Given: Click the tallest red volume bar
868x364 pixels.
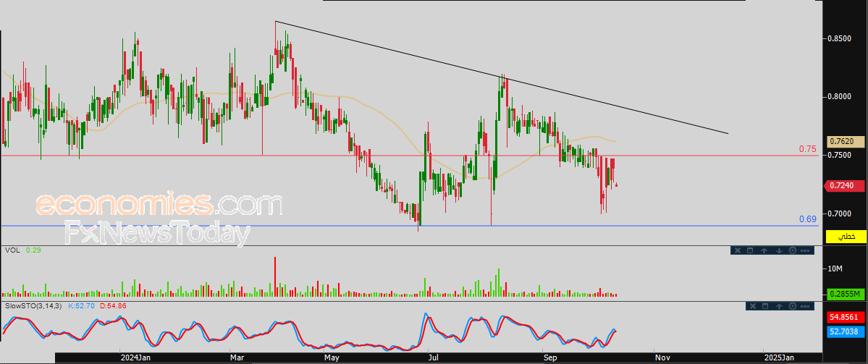Looking at the screenshot, I should pos(275,276).
